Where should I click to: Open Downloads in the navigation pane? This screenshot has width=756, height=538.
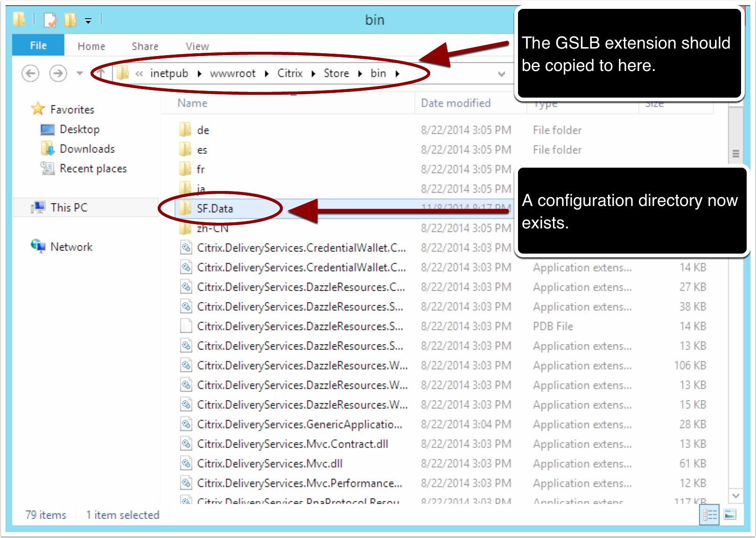(x=87, y=149)
